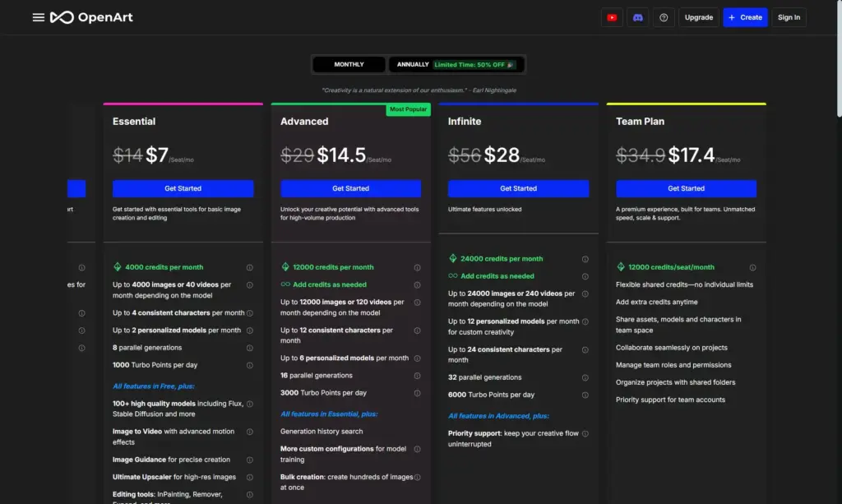Click the Infinite plan title
Viewport: 842px width, 504px height.
coord(465,122)
